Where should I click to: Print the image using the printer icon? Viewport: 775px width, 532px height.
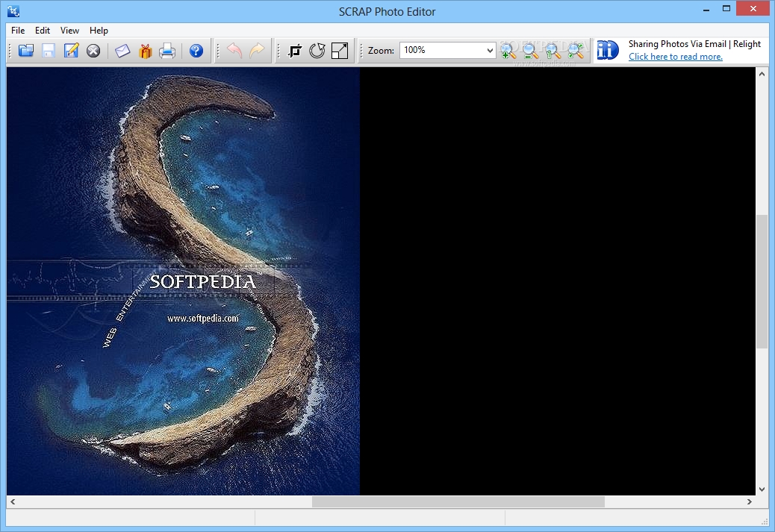pos(167,51)
